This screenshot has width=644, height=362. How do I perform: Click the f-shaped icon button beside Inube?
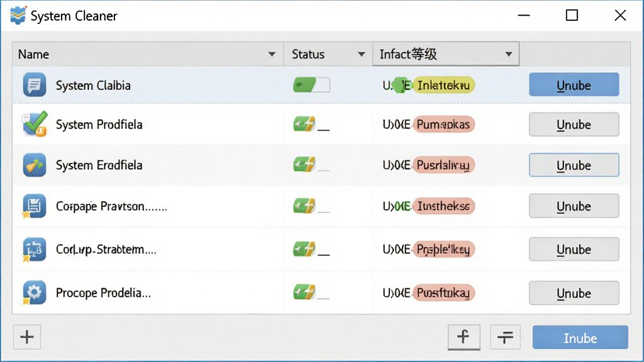tap(464, 337)
